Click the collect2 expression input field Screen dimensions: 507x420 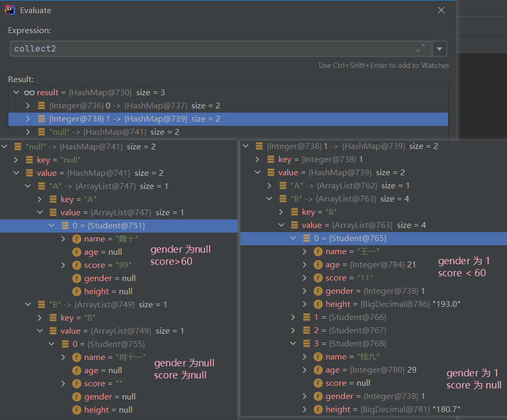tap(221, 48)
